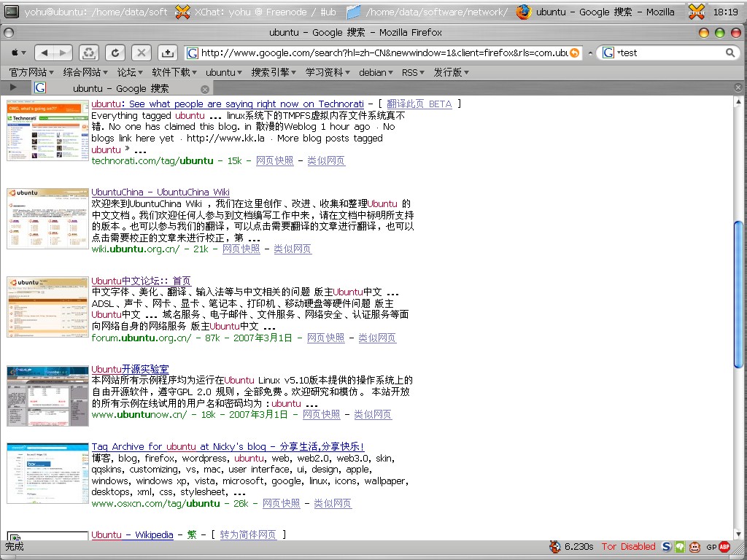
Task: Open the Apple logo menu in the toolbar
Action: (18, 52)
